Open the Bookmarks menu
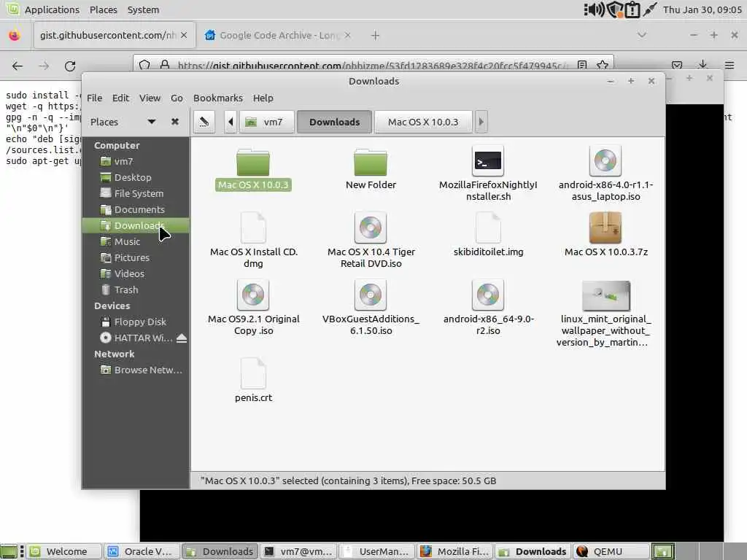This screenshot has height=560, width=747. coord(217,98)
